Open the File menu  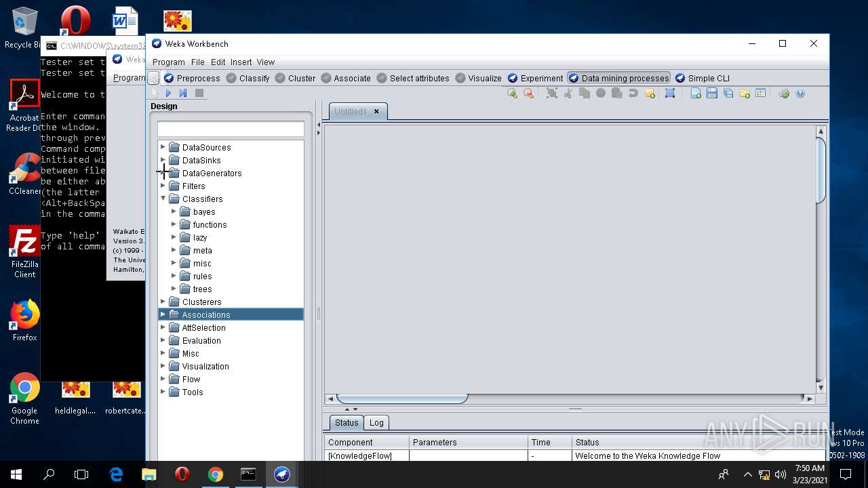[197, 62]
